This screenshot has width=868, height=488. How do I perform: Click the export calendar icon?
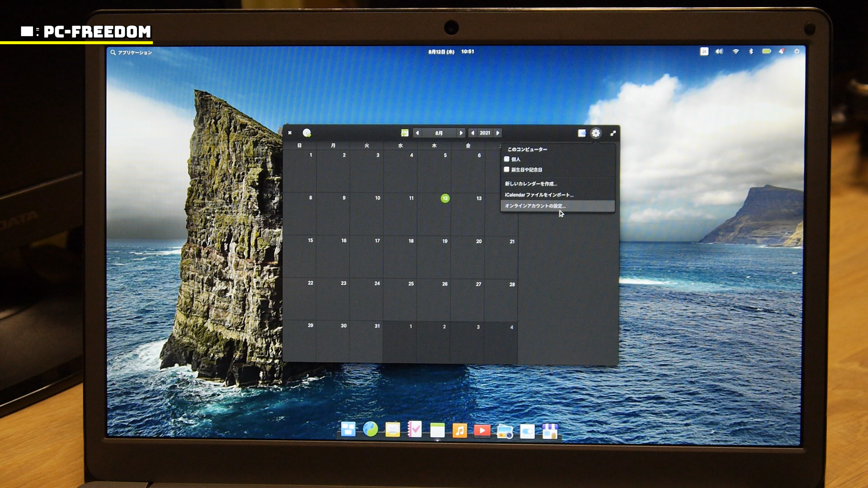coord(582,133)
